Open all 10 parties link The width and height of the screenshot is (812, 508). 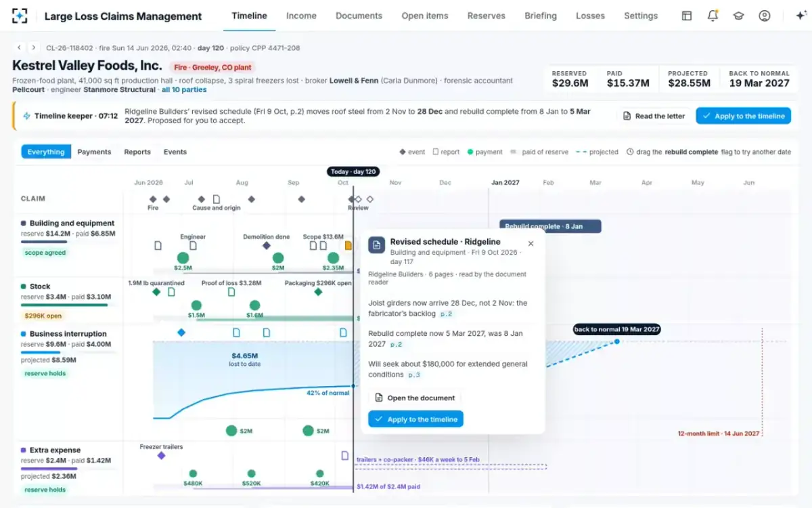click(x=184, y=89)
